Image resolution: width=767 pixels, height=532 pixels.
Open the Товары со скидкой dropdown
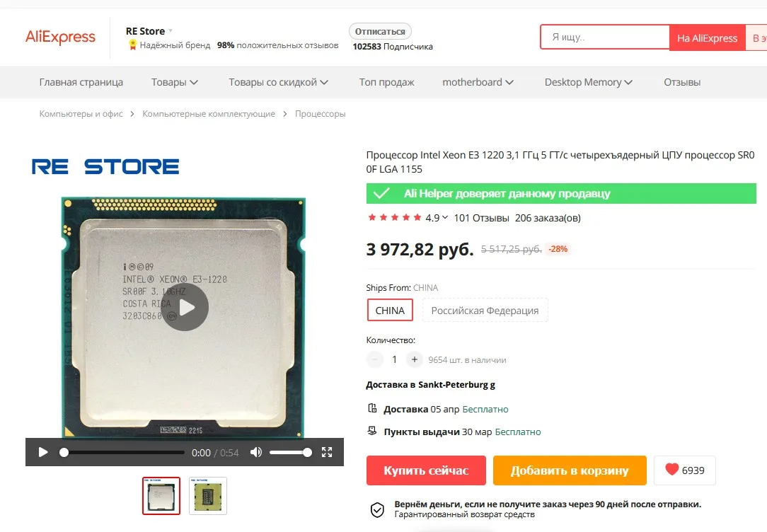coord(278,82)
